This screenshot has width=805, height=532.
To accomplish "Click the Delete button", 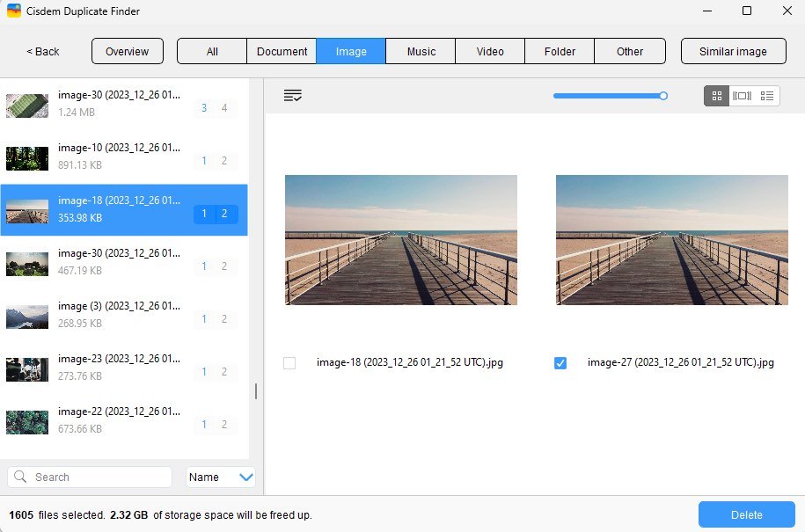I will [x=745, y=514].
